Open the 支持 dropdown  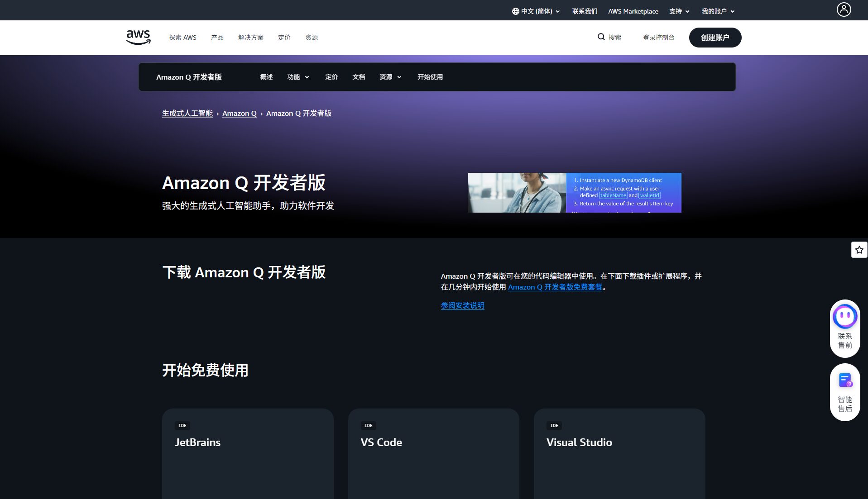coord(678,11)
